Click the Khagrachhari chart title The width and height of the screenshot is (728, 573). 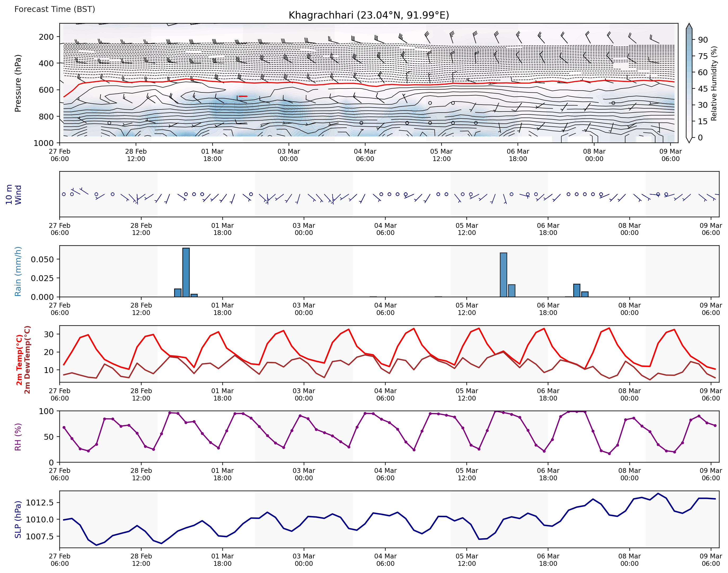(x=369, y=15)
